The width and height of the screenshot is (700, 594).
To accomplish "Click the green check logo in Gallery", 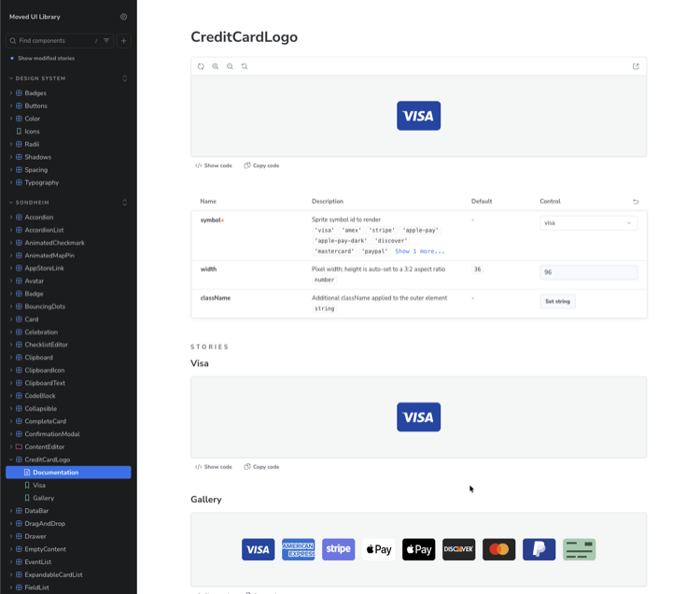I will click(580, 549).
